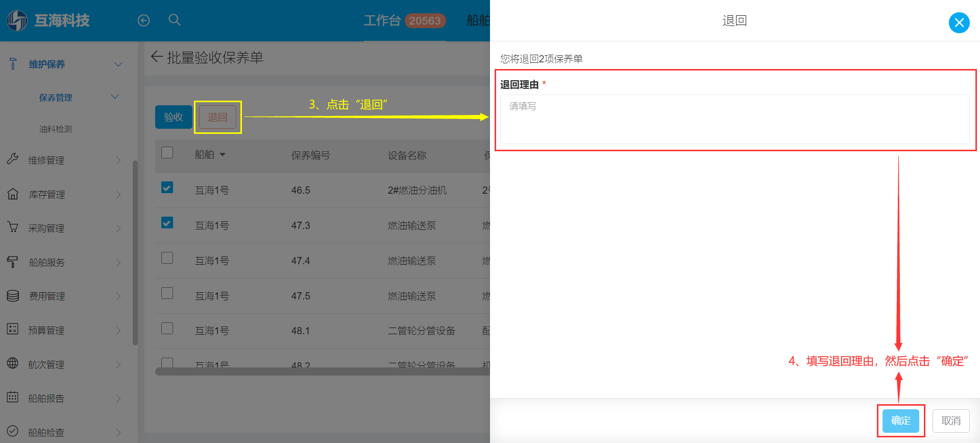This screenshot has height=443, width=980.
Task: Click the sidebar vertical scrollbar
Action: pos(135,253)
